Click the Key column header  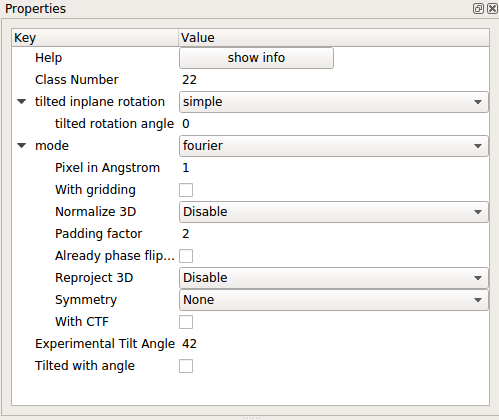95,38
